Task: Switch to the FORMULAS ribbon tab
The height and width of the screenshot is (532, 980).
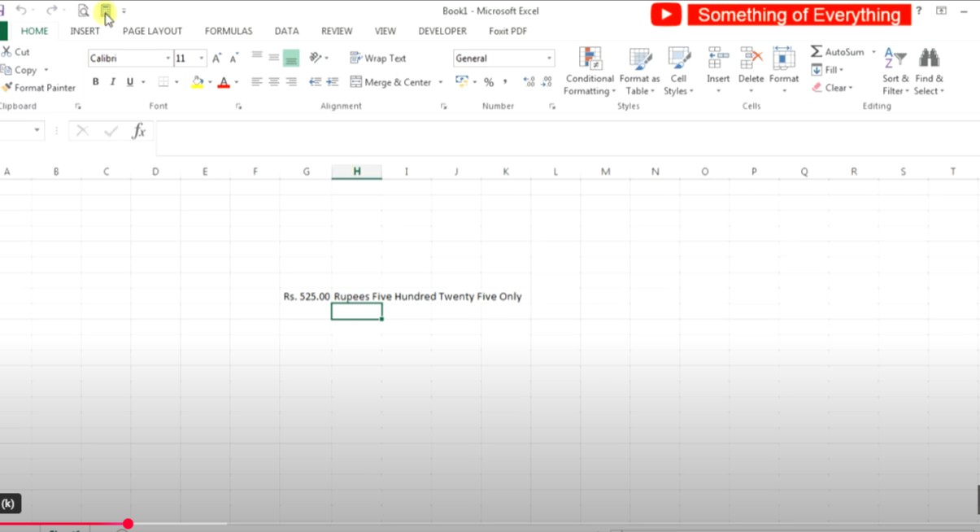Action: (x=228, y=31)
